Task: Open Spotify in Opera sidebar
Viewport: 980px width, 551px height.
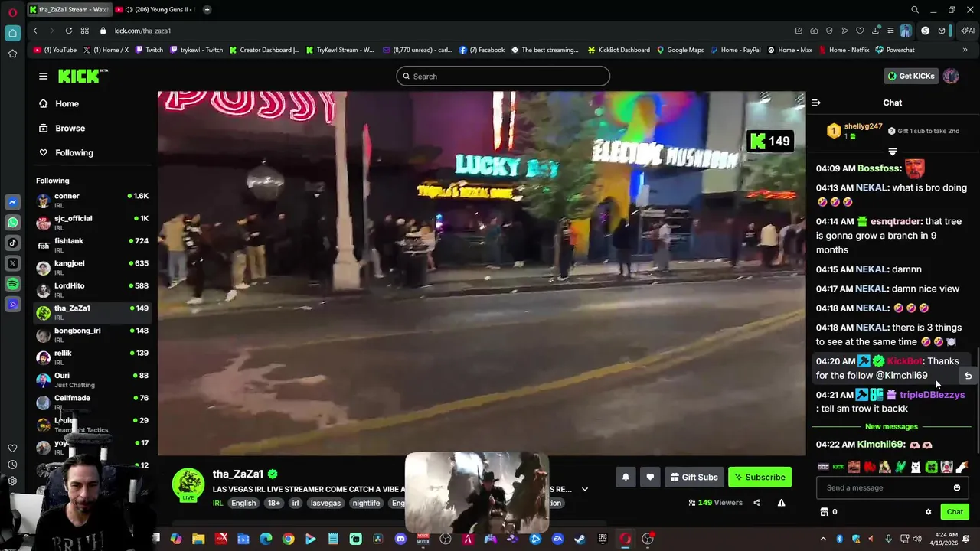Action: point(12,284)
